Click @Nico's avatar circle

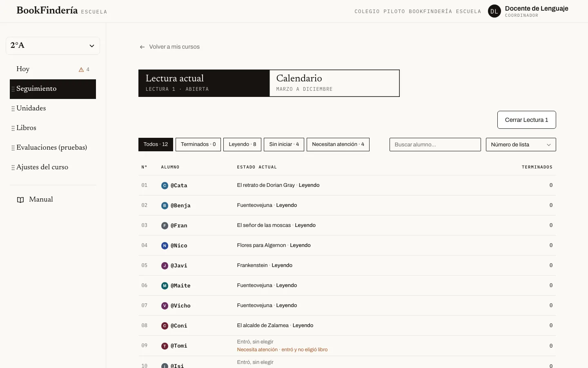[x=165, y=246]
